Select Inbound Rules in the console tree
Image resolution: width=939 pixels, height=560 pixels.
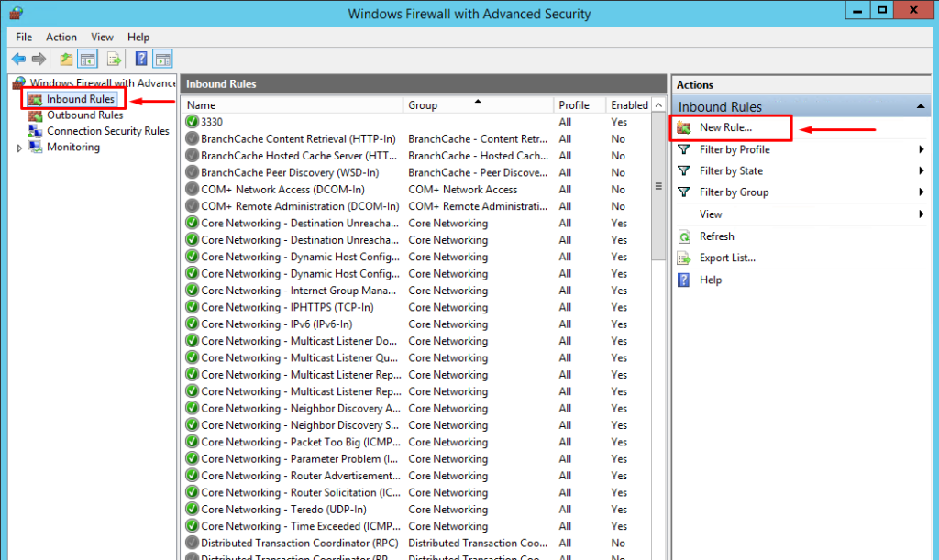point(81,99)
